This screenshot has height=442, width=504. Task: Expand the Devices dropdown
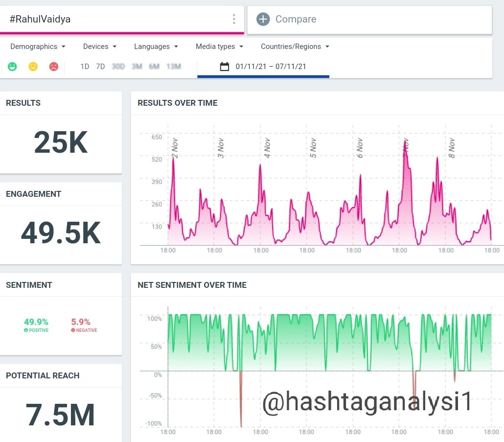point(100,47)
